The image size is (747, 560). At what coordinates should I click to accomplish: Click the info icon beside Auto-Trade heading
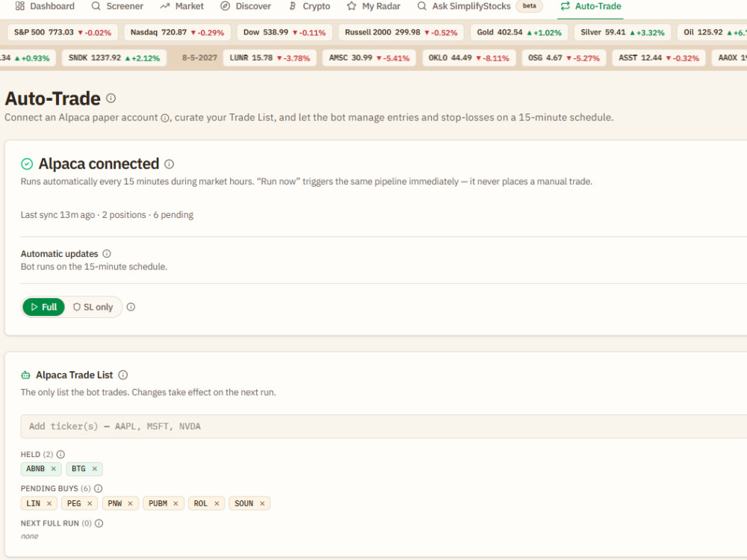111,98
